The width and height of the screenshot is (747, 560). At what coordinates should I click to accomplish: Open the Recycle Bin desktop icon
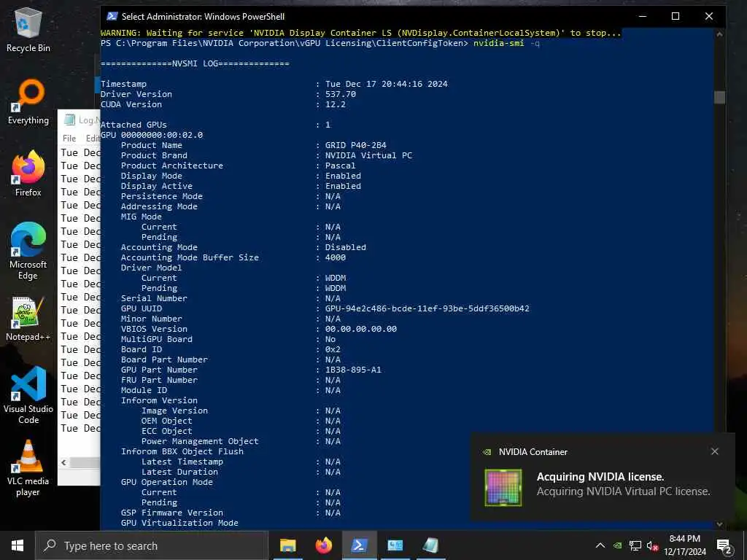pyautogui.click(x=28, y=29)
